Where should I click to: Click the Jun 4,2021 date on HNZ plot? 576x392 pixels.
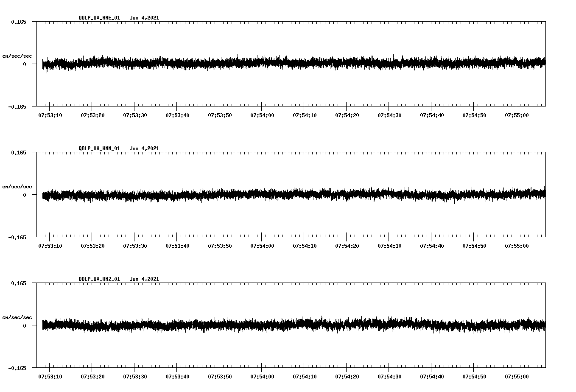[x=144, y=279]
